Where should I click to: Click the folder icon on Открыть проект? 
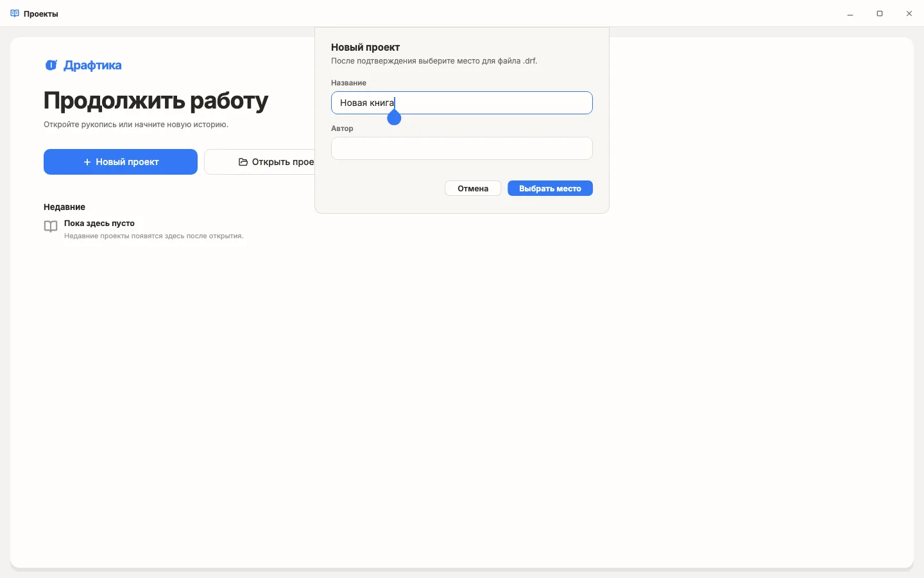[243, 162]
